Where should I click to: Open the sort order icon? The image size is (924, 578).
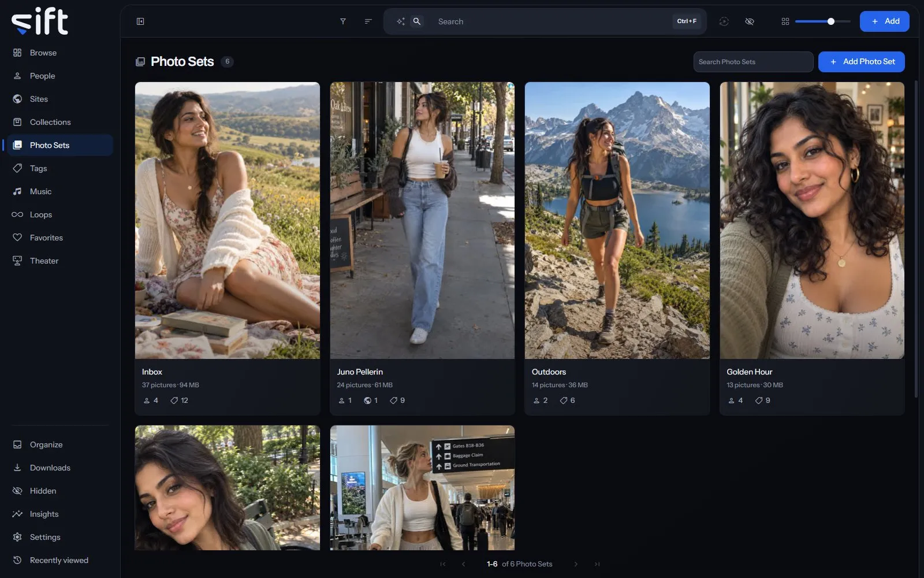pyautogui.click(x=368, y=21)
